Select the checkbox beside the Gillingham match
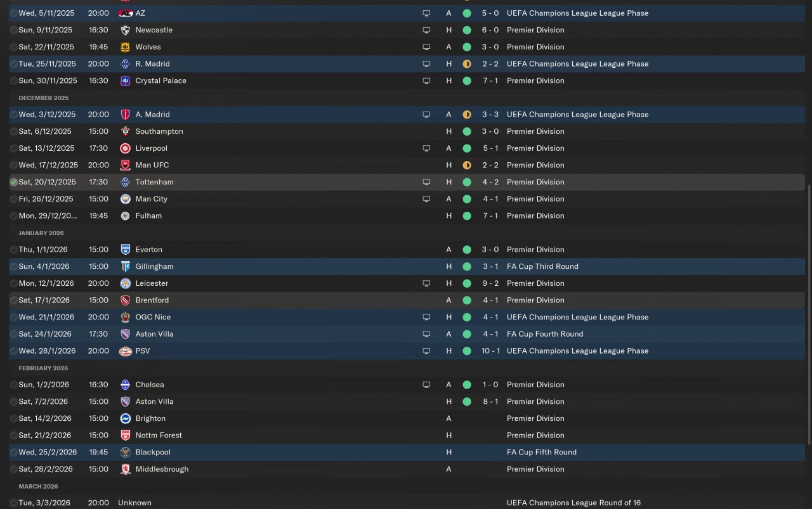The width and height of the screenshot is (812, 509). click(x=13, y=267)
